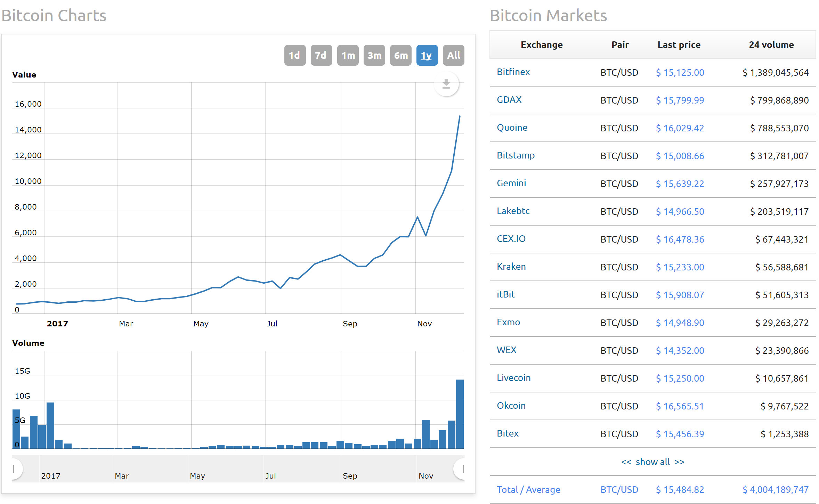This screenshot has height=504, width=819.
Task: Click CEX.IO last price $ 16,478.36
Action: click(x=680, y=239)
